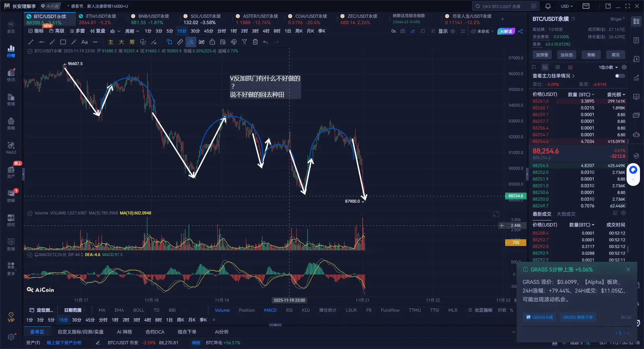Expand the 查看主力挂单情况 chevron link
644x349 pixels.
[574, 76]
